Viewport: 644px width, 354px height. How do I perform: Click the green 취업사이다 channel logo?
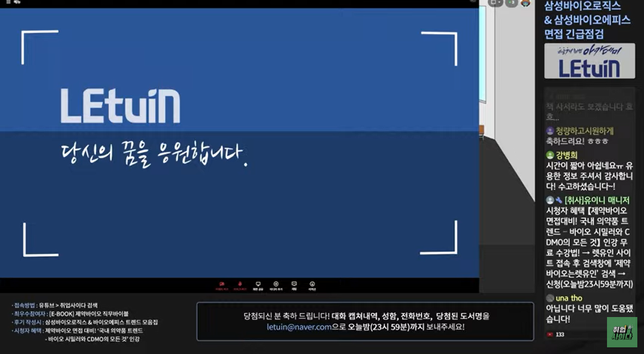point(622,332)
